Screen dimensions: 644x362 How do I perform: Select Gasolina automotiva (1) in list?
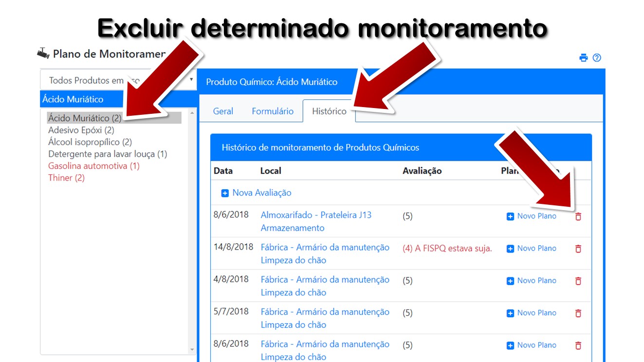pos(94,166)
